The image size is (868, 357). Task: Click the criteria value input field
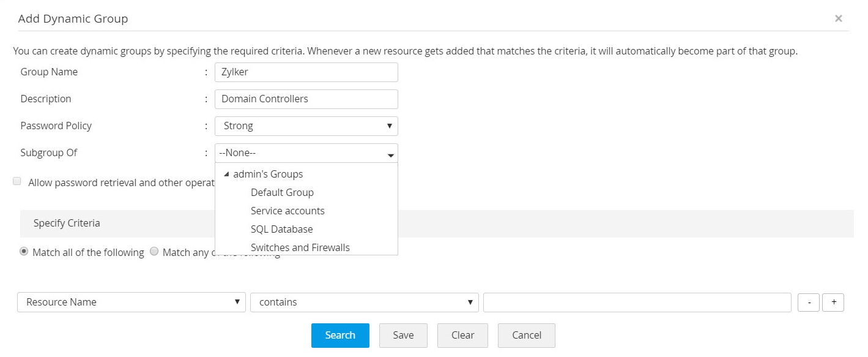[637, 303]
